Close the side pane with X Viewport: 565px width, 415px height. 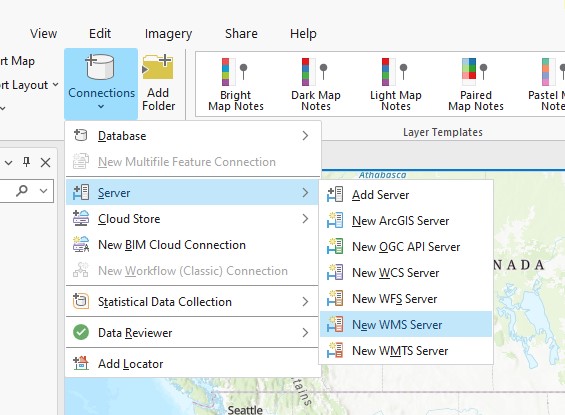(45, 162)
